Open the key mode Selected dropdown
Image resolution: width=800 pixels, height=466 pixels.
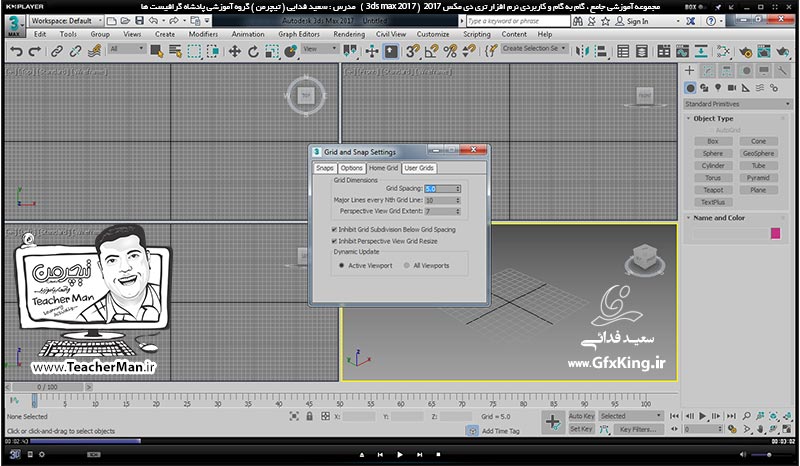point(631,416)
